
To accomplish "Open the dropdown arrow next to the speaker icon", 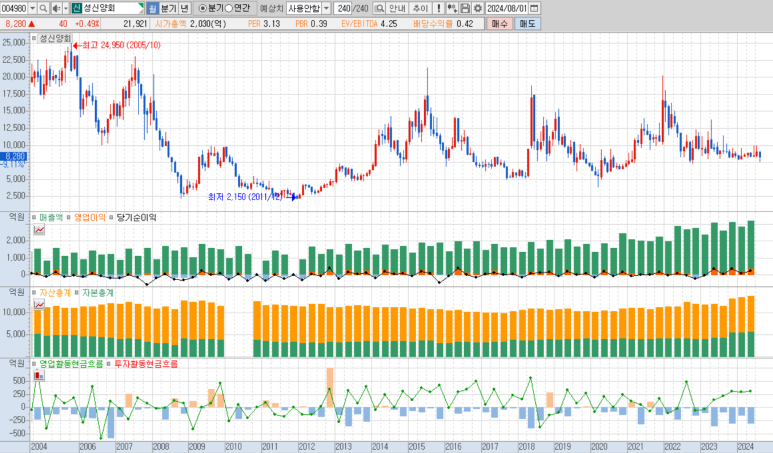I will [x=66, y=8].
